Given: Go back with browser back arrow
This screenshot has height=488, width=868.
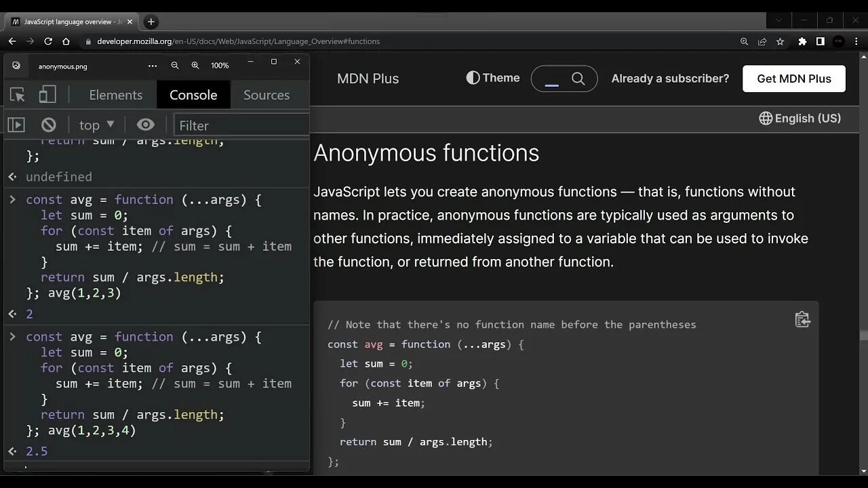Looking at the screenshot, I should pyautogui.click(x=12, y=41).
